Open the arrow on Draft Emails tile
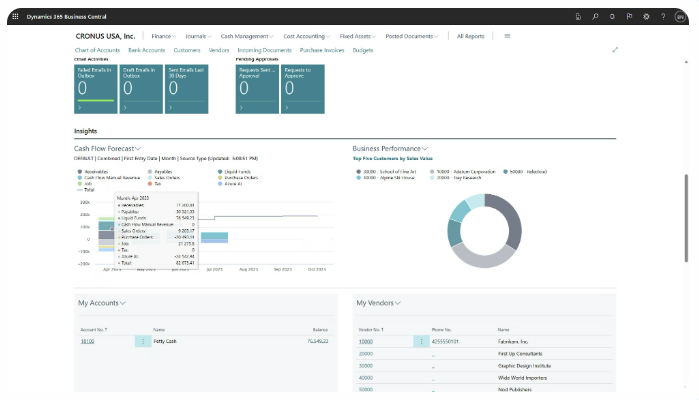The width and height of the screenshot is (699, 400). (x=125, y=107)
